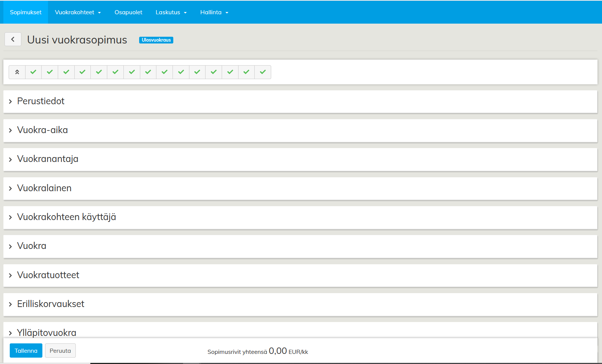602x364 pixels.
Task: Open the Erilliskorvaukset section
Action: tap(51, 304)
